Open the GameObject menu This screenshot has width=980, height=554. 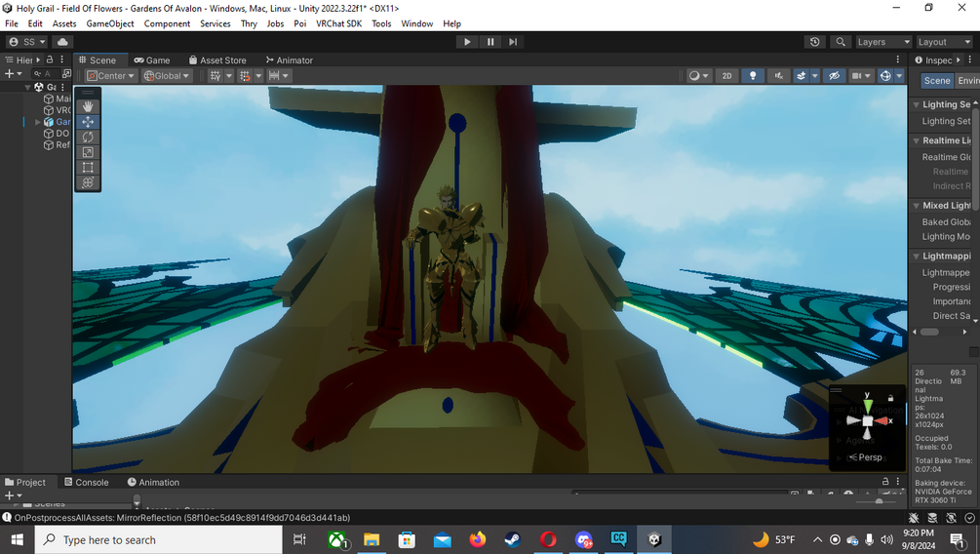point(110,23)
